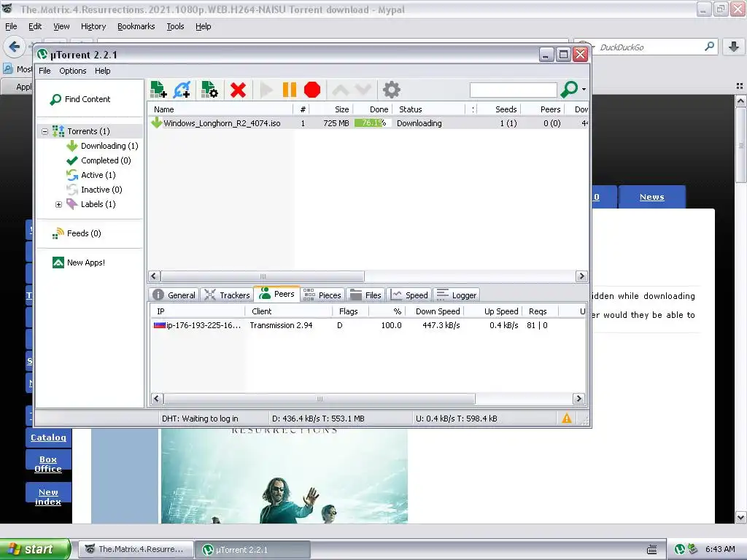Expand the Labels (1) tree node

[58, 204]
